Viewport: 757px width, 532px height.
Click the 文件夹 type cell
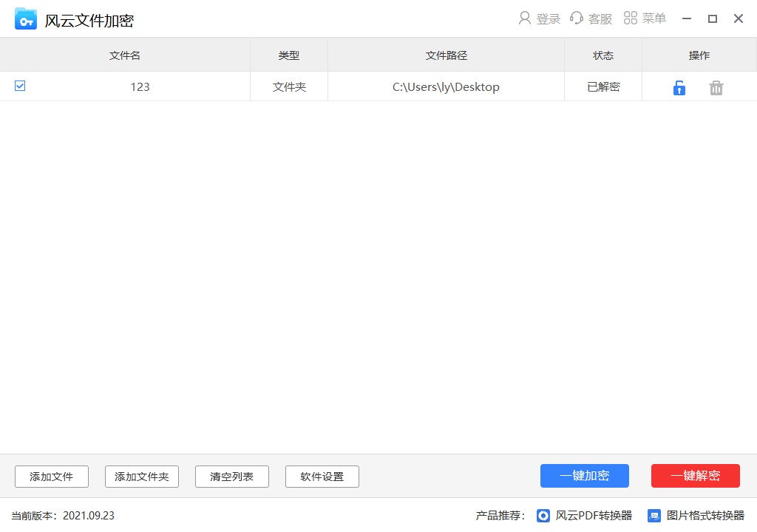coord(289,87)
